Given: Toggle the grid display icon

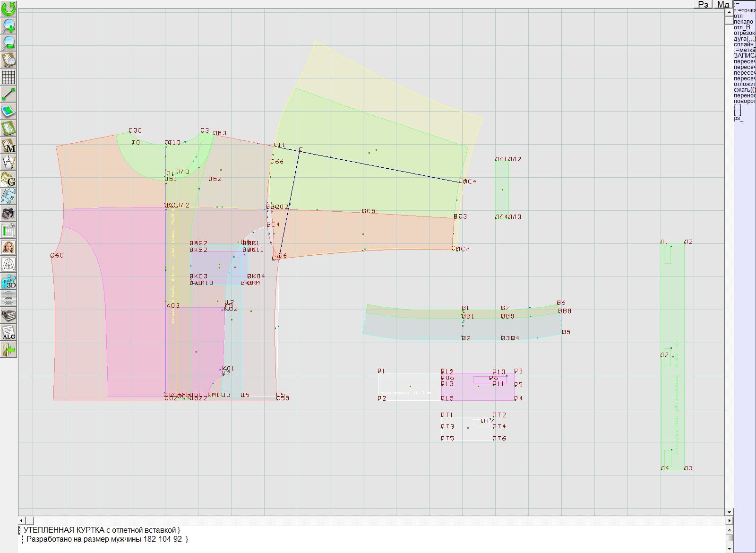Looking at the screenshot, I should tap(9, 77).
